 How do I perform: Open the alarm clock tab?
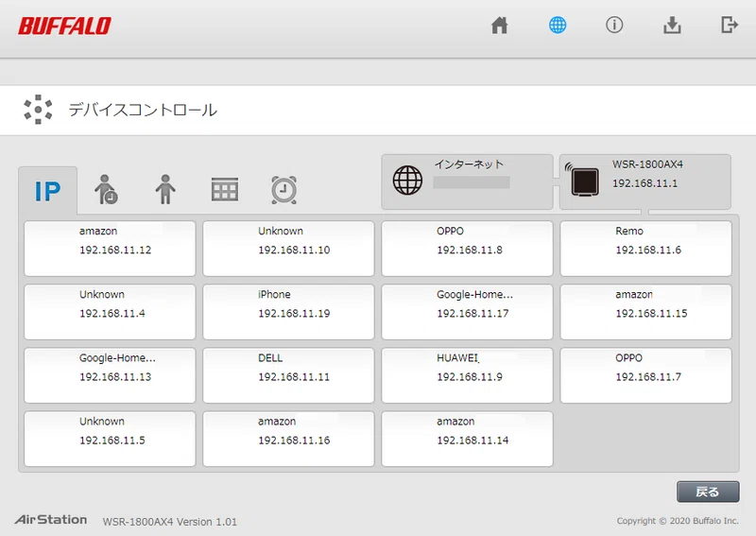(x=284, y=190)
